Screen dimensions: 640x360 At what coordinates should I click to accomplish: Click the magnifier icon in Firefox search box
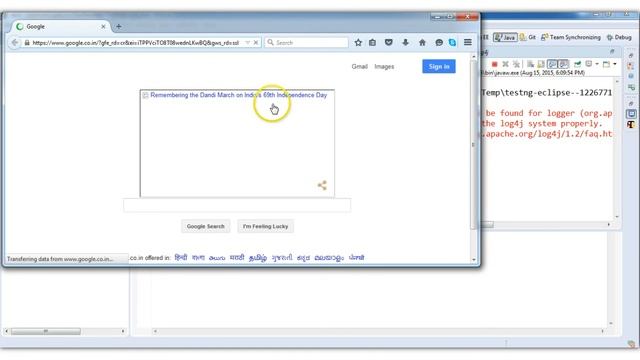point(270,42)
